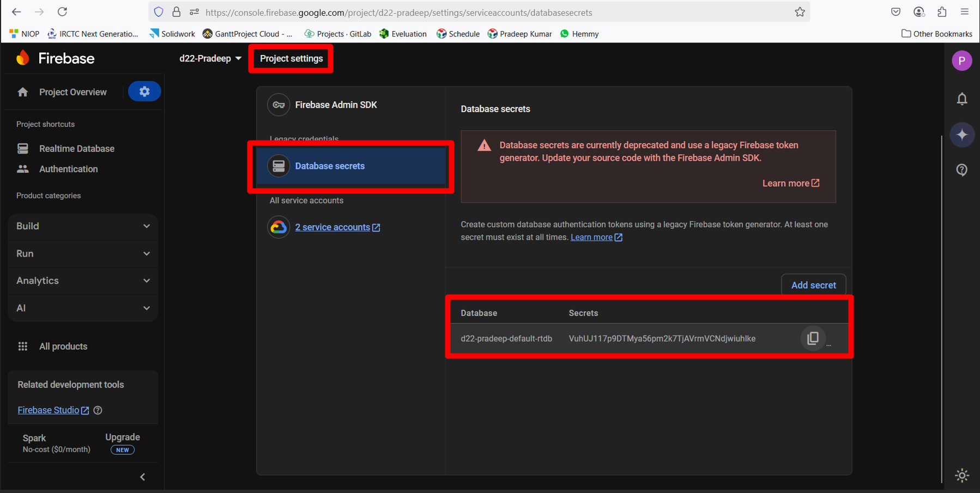
Task: Open the Eveluation bookmark
Action: (x=403, y=34)
